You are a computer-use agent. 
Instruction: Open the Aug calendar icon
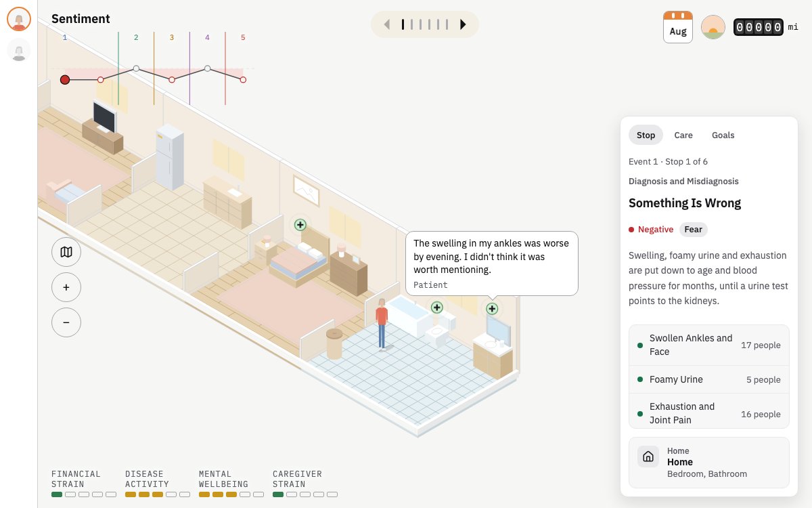coord(678,27)
